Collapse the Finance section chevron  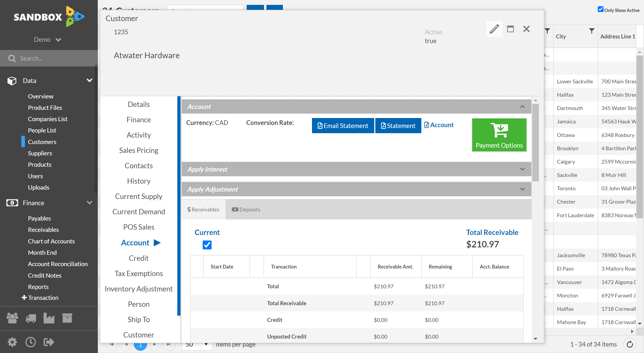(x=89, y=203)
